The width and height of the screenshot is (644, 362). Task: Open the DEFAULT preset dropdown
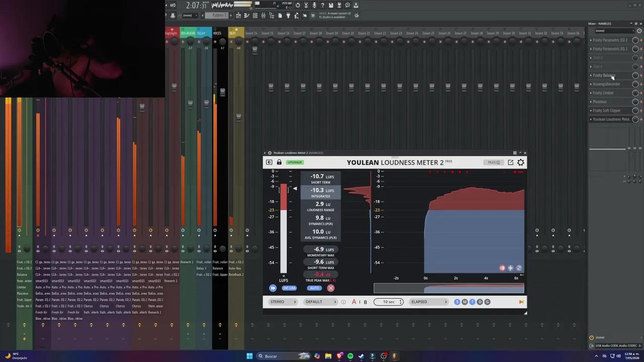click(320, 302)
